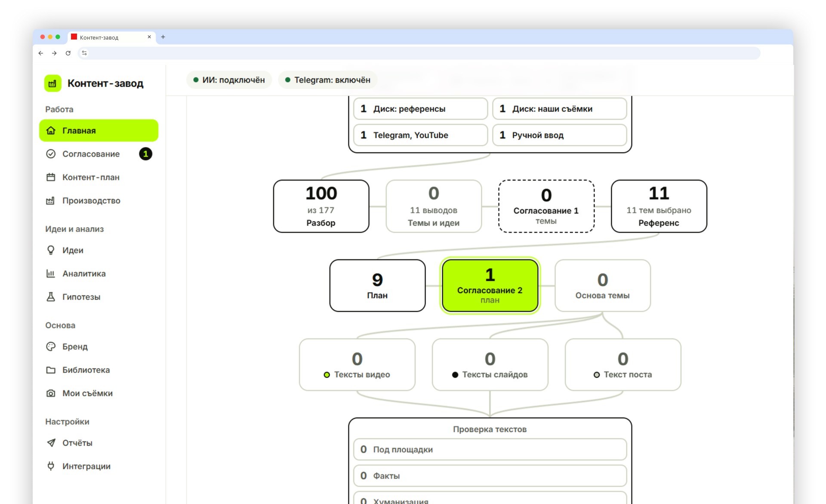Open the Текст поста card
This screenshot has height=504, width=826.
(x=623, y=365)
